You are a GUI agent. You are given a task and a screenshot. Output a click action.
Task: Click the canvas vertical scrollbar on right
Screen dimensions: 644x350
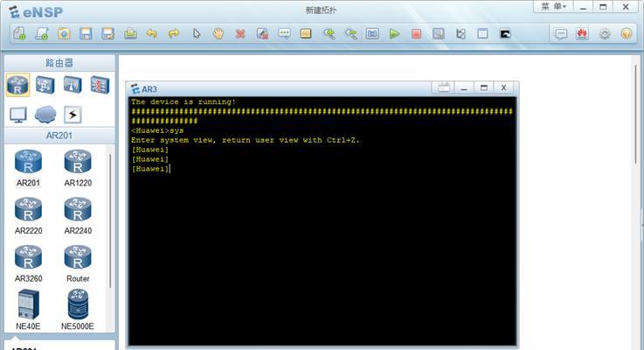click(635, 114)
